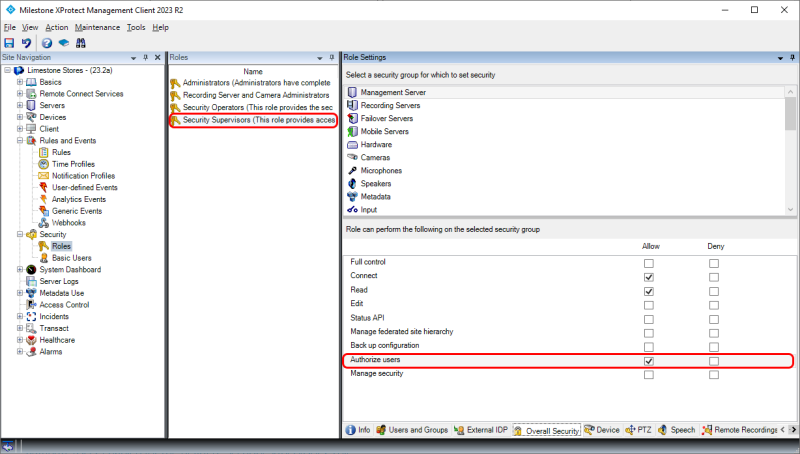800x454 pixels.
Task: Click the graduation cap learning icon
Action: tap(64, 43)
